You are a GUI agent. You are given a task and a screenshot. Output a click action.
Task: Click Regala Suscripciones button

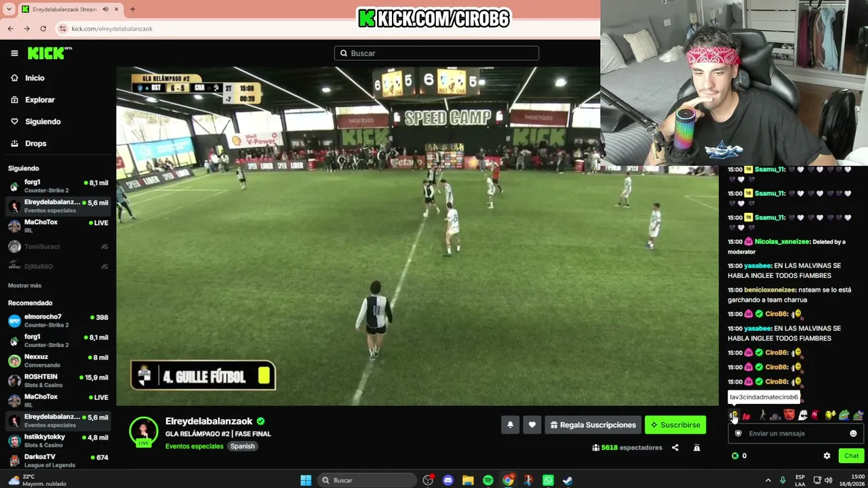click(x=593, y=425)
